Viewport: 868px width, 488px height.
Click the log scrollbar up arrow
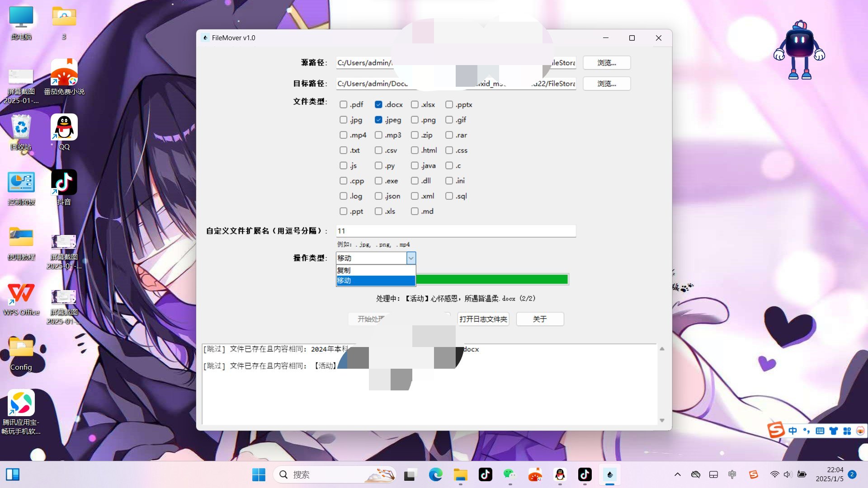(x=662, y=349)
